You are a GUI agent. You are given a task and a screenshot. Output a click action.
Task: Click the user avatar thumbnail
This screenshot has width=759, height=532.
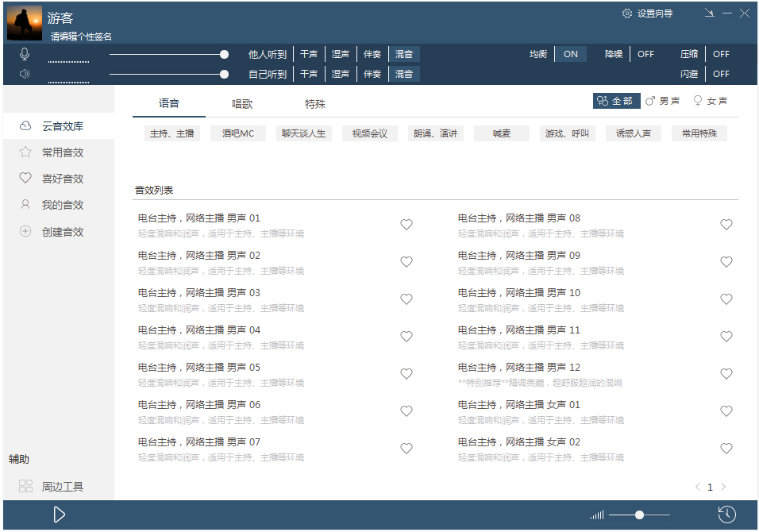tap(25, 22)
